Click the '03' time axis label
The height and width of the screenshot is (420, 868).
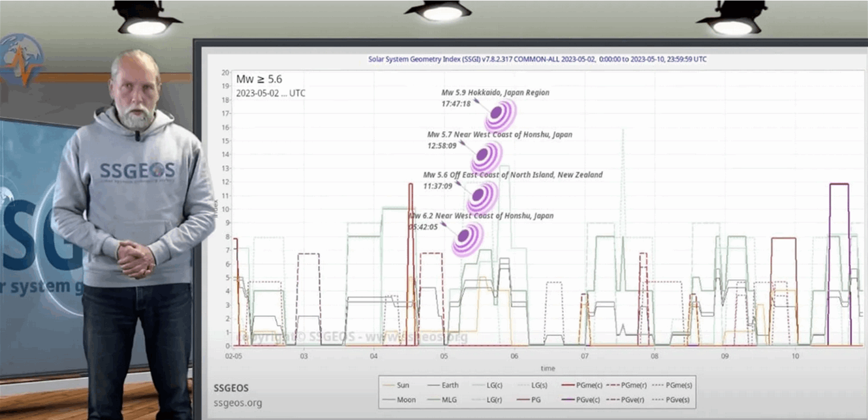pos(303,357)
